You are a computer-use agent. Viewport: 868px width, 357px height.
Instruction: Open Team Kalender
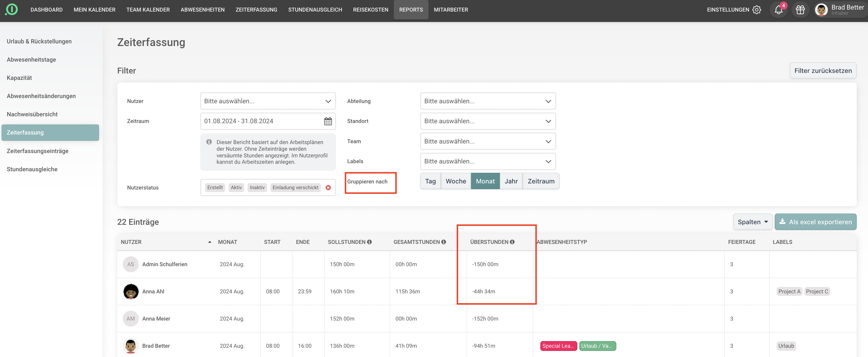point(148,10)
